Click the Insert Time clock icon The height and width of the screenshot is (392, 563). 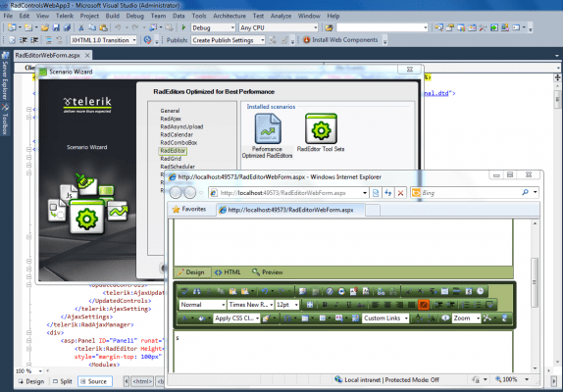click(481, 291)
